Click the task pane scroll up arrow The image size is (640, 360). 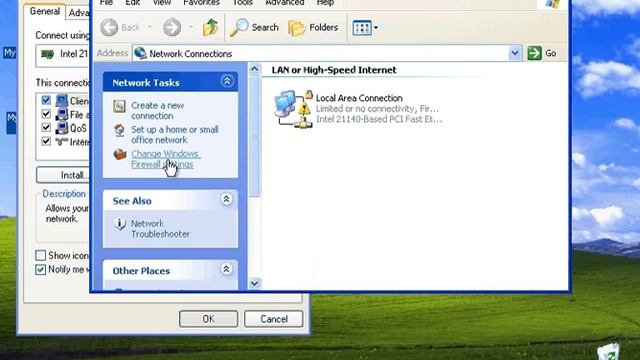click(x=254, y=69)
